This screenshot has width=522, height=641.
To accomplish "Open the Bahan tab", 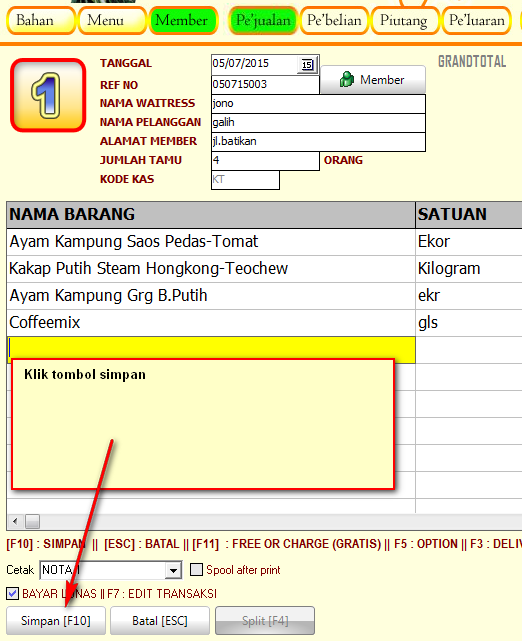I will pyautogui.click(x=41, y=20).
